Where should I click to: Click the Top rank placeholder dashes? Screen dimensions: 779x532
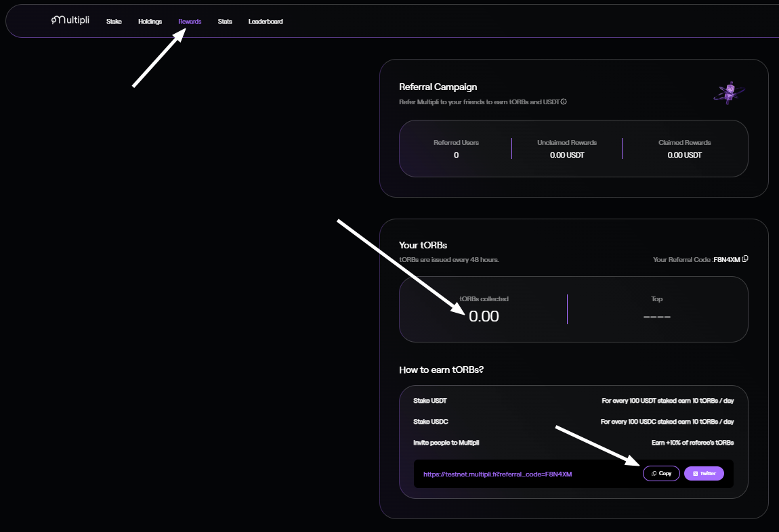coord(656,316)
